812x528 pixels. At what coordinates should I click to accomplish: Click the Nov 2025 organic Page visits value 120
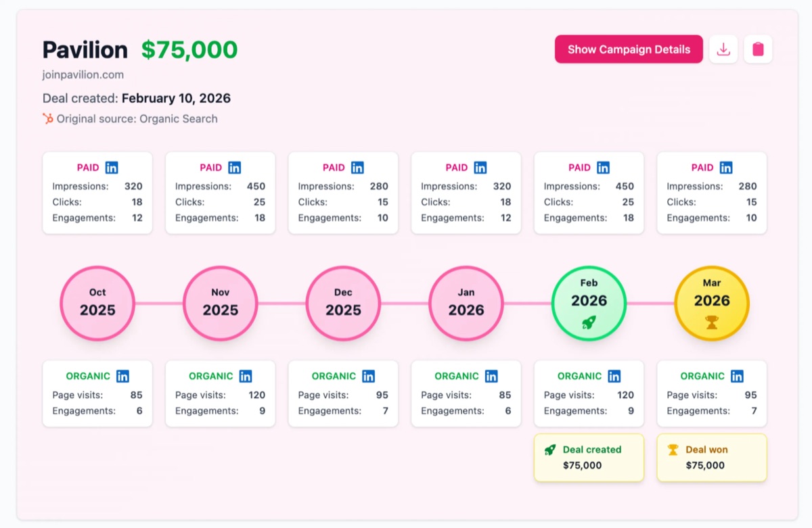(x=256, y=395)
